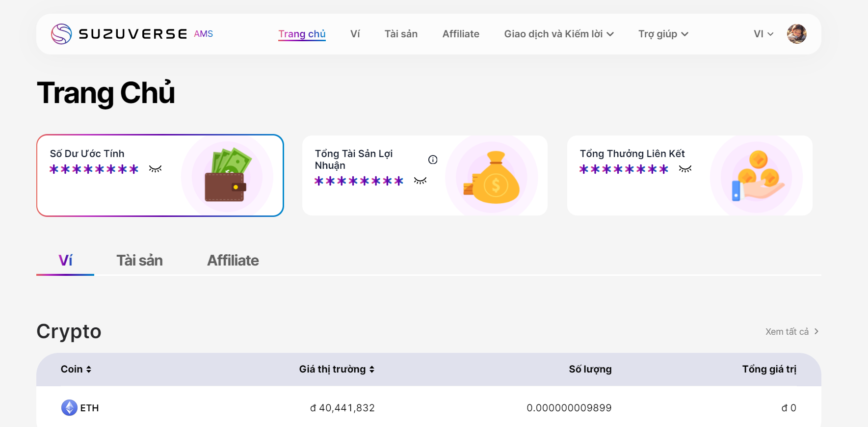This screenshot has height=427, width=868.
Task: Click the wallet with cash illustration
Action: click(x=228, y=175)
